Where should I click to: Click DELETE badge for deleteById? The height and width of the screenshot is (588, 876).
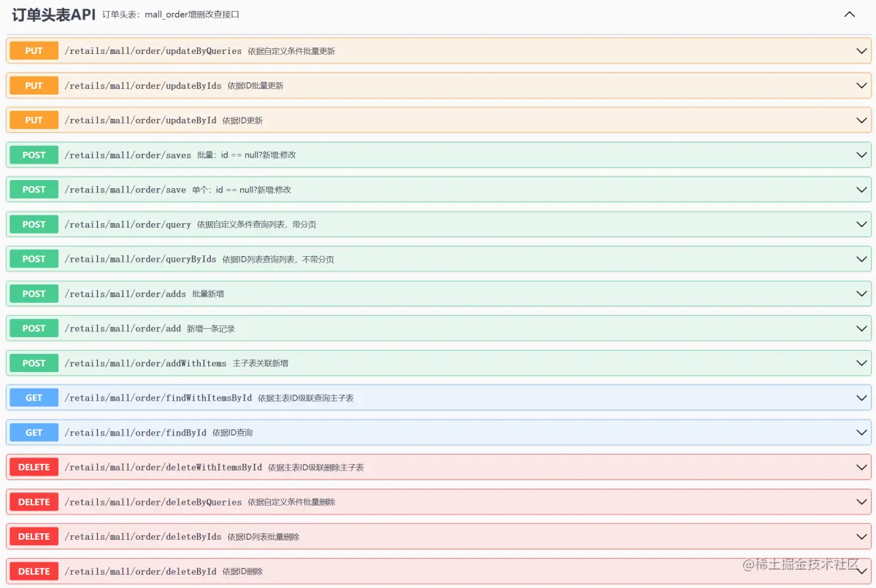[34, 571]
